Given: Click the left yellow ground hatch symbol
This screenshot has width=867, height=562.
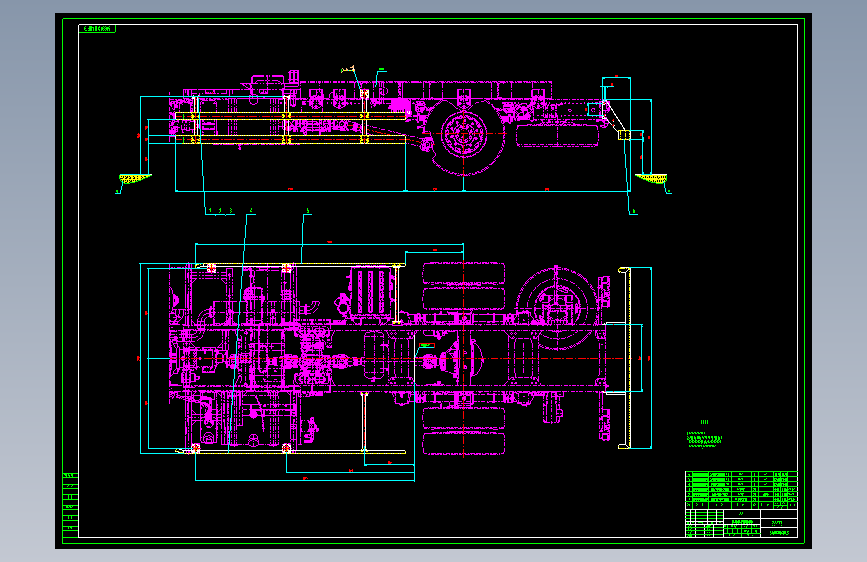Looking at the screenshot, I should (135, 178).
